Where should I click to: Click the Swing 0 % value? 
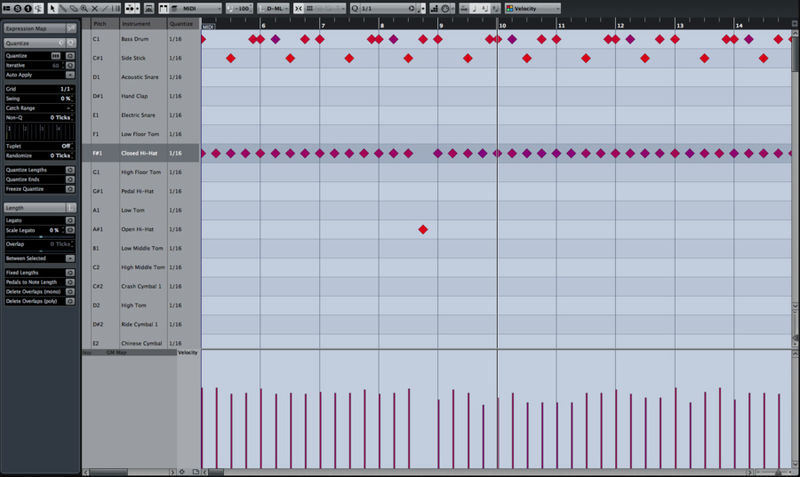pos(66,98)
